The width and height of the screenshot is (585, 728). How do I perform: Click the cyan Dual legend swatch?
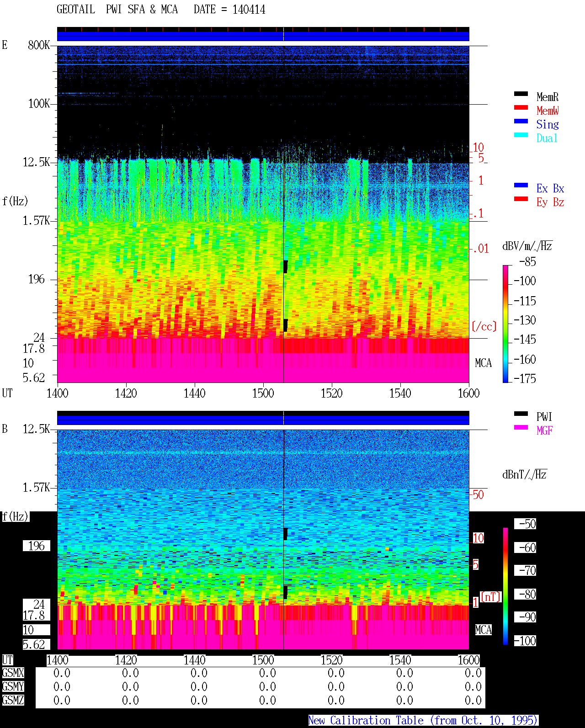[521, 135]
